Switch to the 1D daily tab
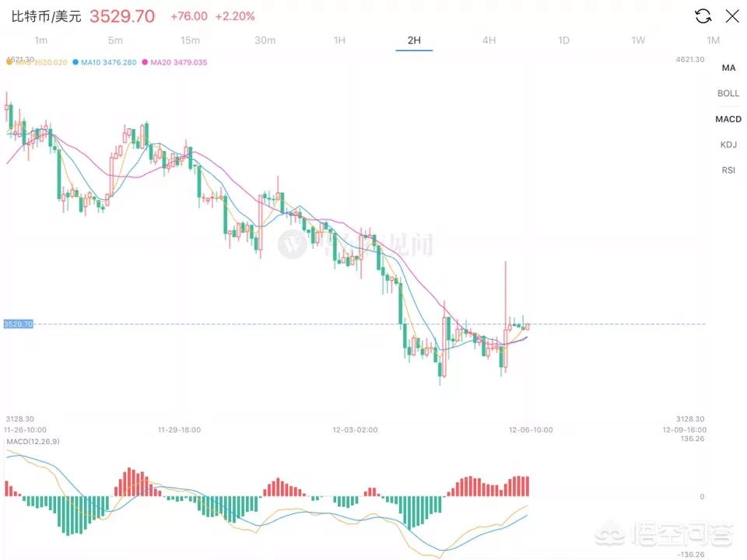 click(x=563, y=40)
